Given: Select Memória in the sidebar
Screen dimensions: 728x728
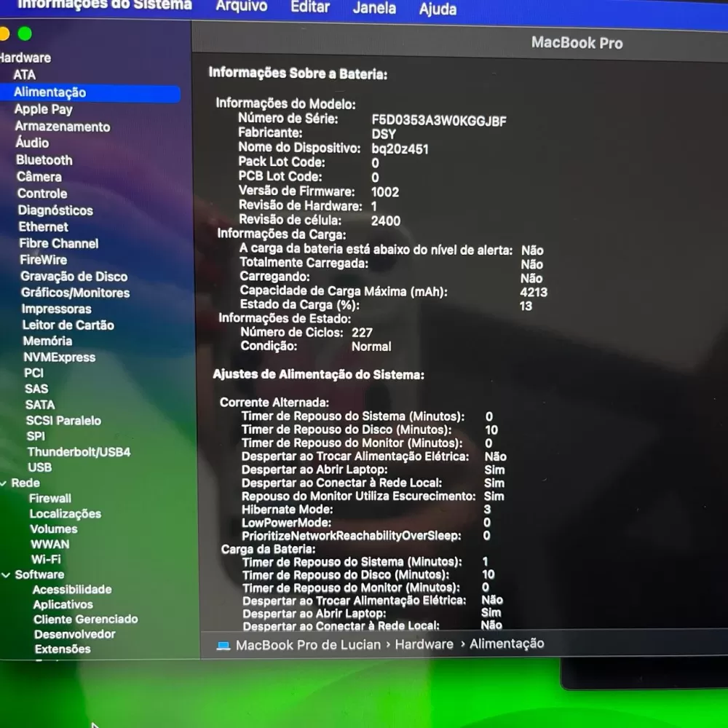Looking at the screenshot, I should coord(47,341).
